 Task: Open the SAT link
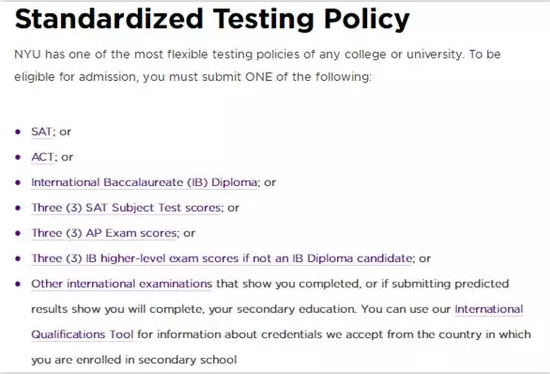click(x=41, y=132)
